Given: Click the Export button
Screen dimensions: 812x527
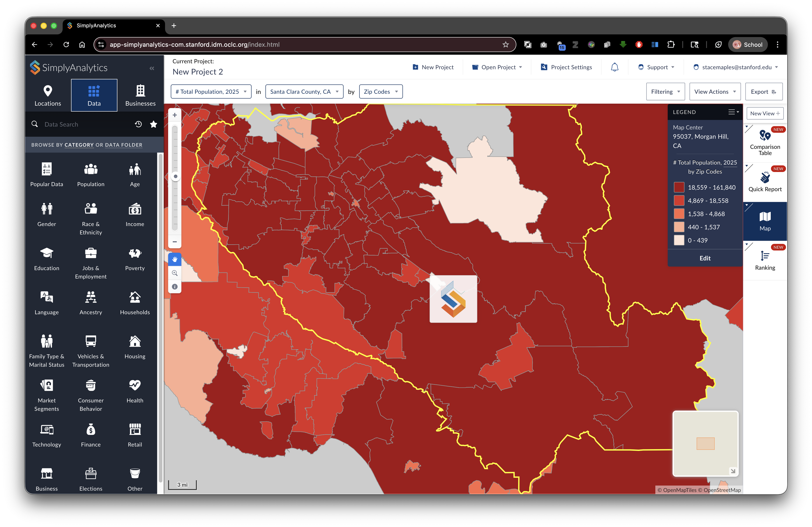Looking at the screenshot, I should click(x=763, y=92).
